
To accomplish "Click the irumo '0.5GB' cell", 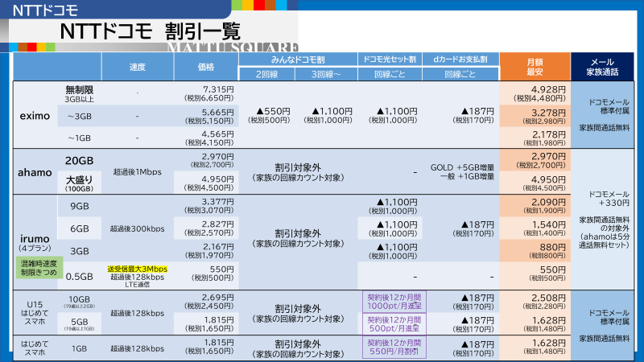I will pos(79,277).
